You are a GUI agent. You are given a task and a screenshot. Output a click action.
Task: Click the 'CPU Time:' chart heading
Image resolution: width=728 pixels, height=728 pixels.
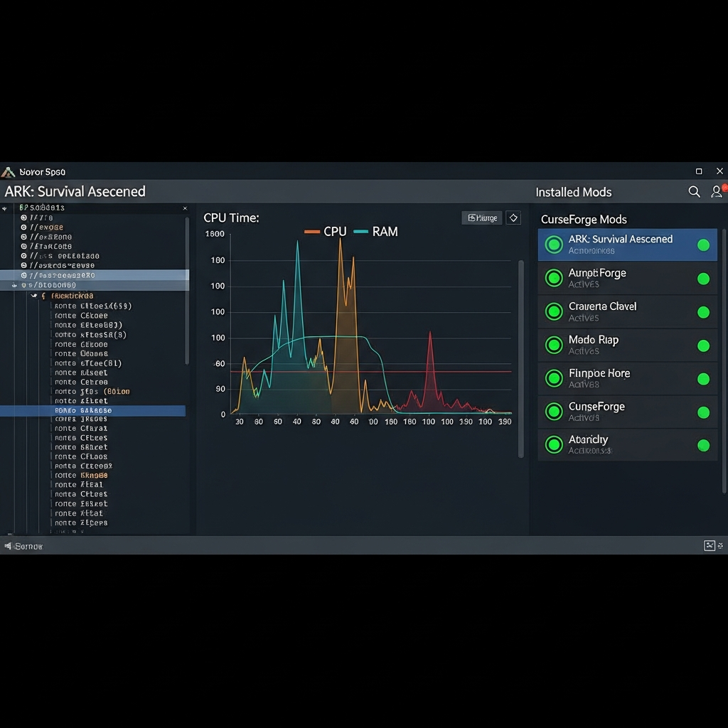(x=231, y=218)
